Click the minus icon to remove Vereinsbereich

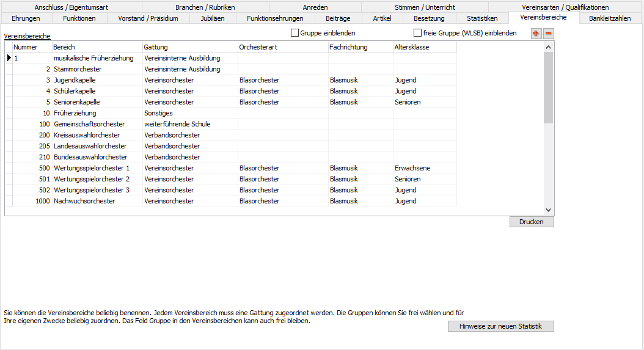coord(549,34)
